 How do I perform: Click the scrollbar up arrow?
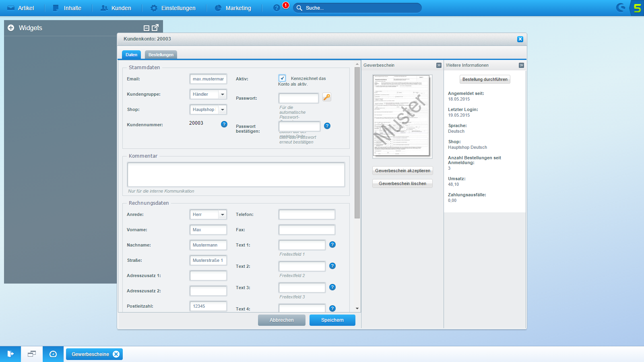point(357,64)
